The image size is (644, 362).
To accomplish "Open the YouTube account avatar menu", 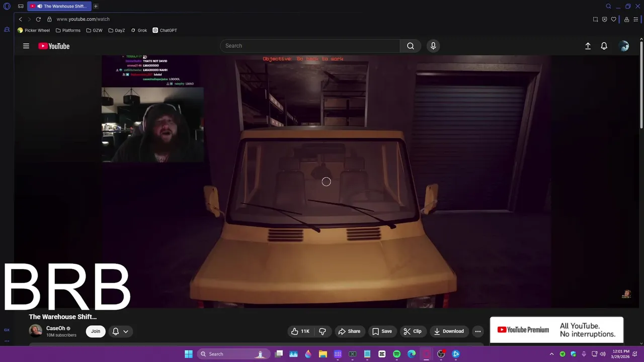I will [x=624, y=46].
